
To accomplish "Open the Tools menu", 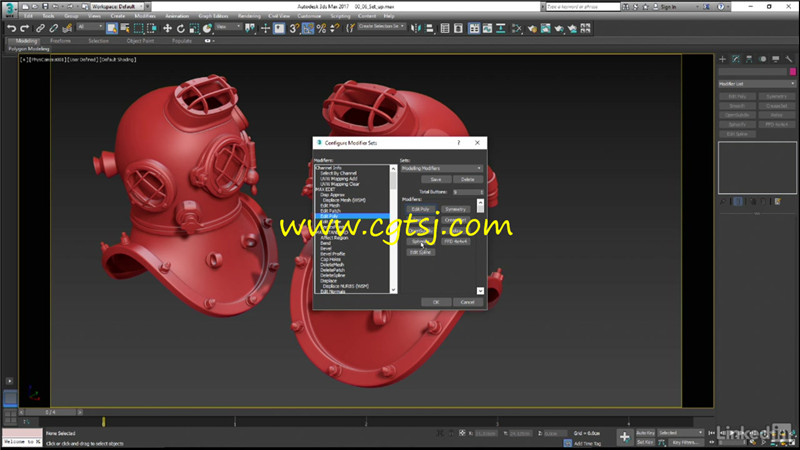I will [x=48, y=16].
